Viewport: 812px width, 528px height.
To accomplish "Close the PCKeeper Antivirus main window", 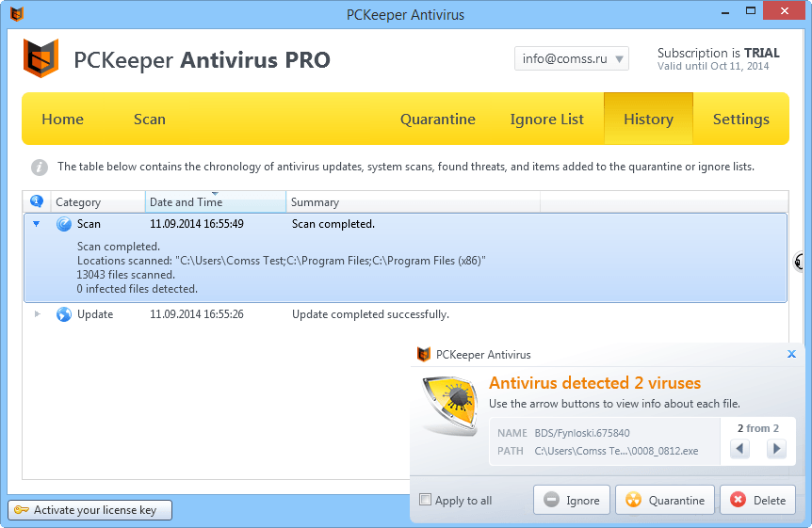I will (784, 11).
